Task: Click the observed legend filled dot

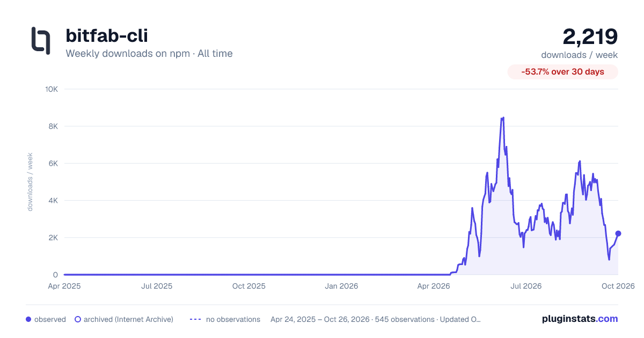Action: coord(28,319)
